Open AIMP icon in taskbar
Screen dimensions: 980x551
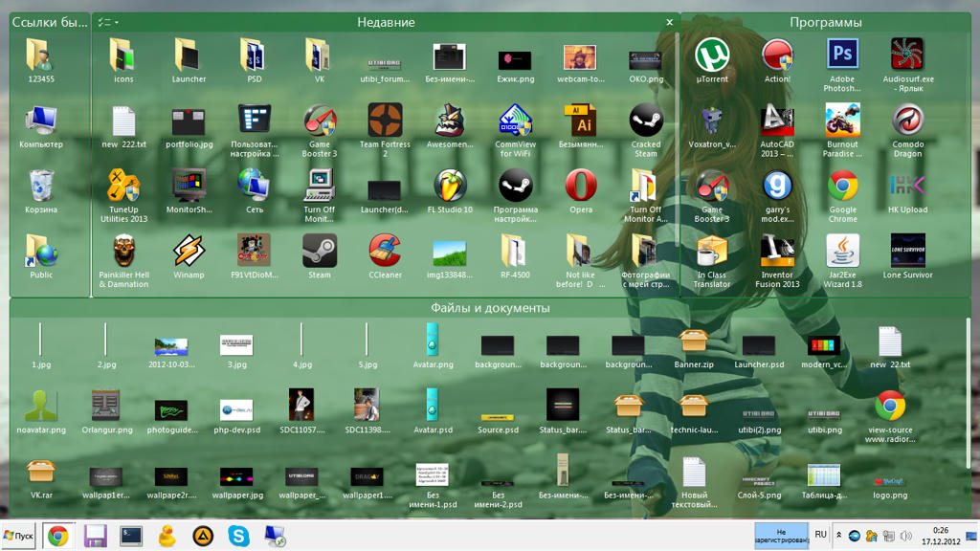tap(203, 536)
